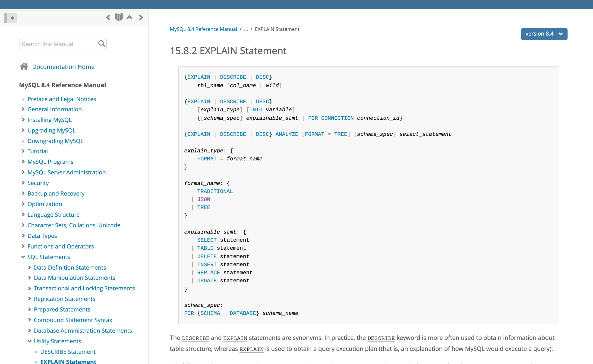The height and width of the screenshot is (364, 593).
Task: Expand the Installing MySQL chevron
Action: click(23, 120)
